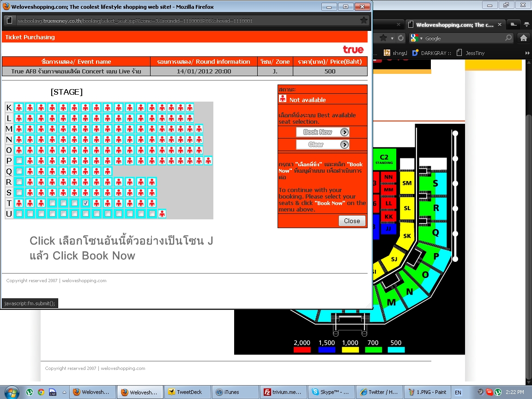Open the JessTiny bookmark
The width and height of the screenshot is (532, 399).
pos(471,53)
